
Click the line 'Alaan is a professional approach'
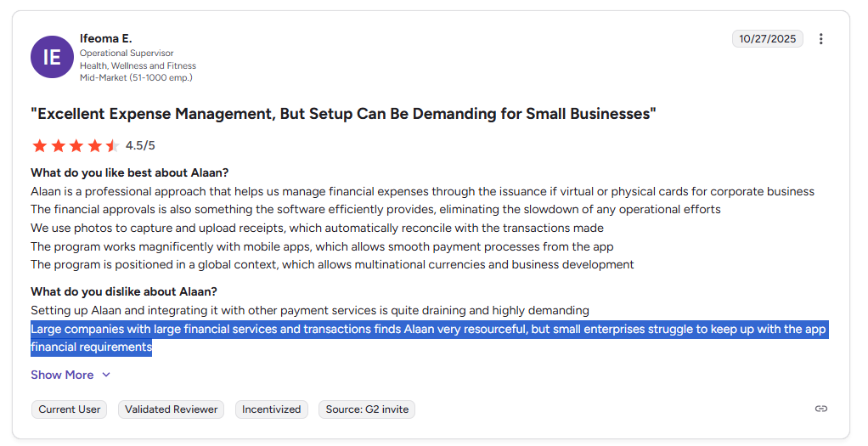tap(422, 192)
